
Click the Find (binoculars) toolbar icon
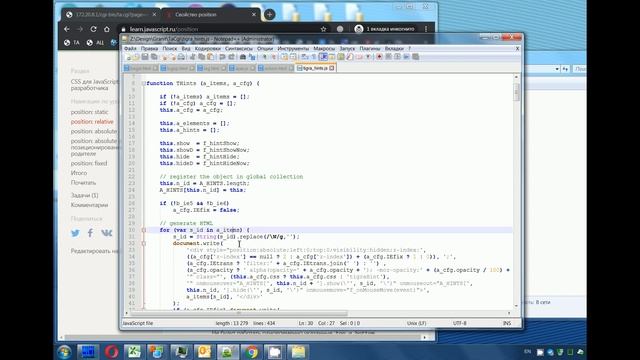pos(243,57)
